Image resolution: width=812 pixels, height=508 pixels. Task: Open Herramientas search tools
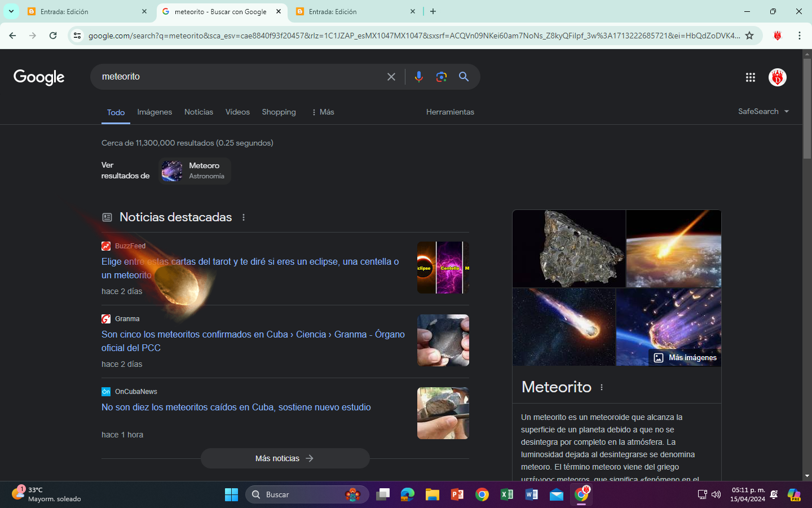point(450,112)
